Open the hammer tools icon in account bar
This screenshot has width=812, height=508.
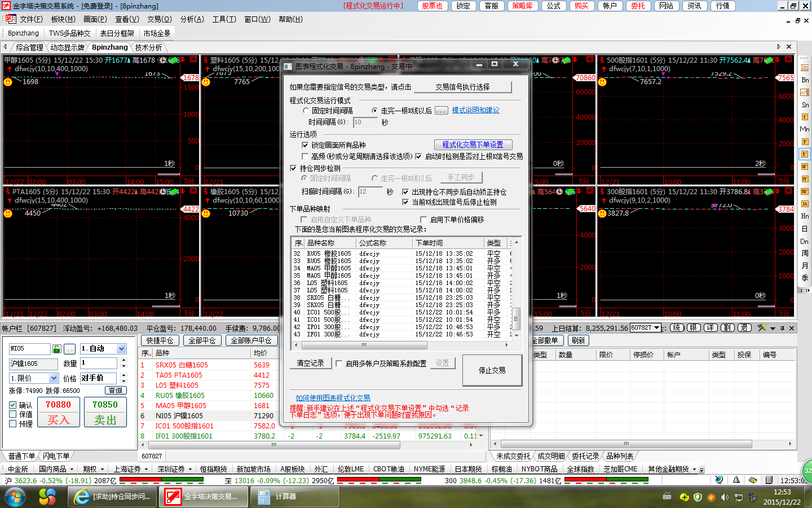762,328
